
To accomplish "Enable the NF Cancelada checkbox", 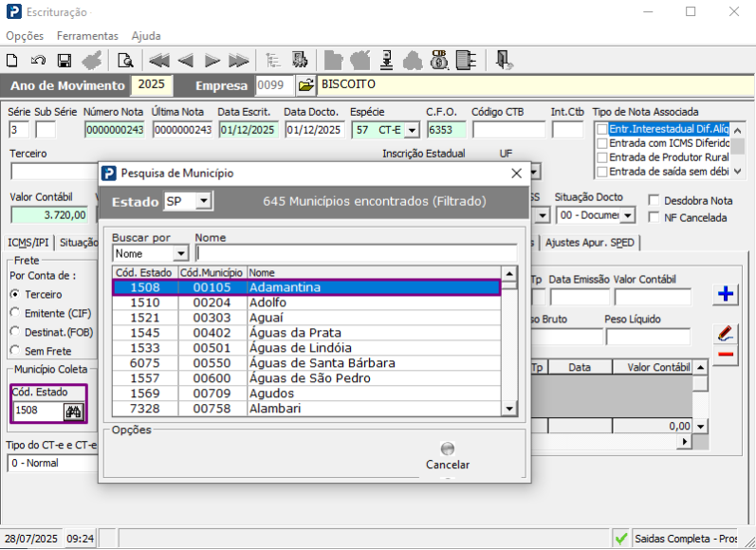I will (655, 217).
